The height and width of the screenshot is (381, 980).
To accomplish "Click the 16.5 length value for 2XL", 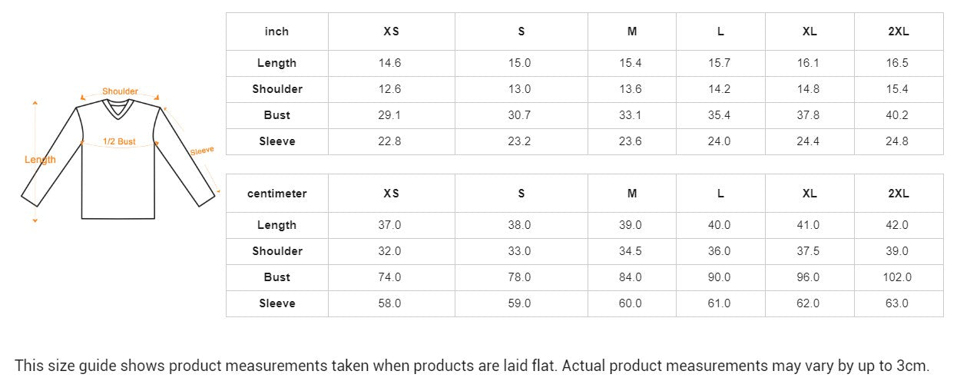I will coord(897,63).
